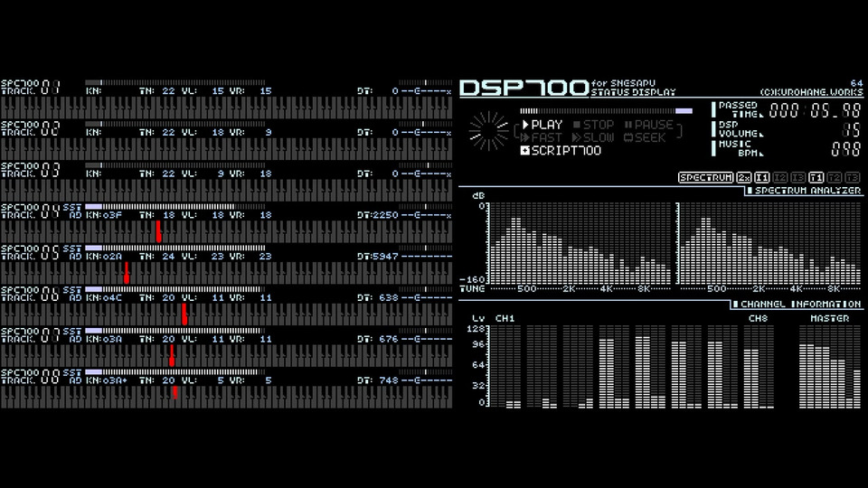Toggle the SPECTRUM display mode button
The width and height of the screenshot is (868, 488).
pyautogui.click(x=706, y=178)
